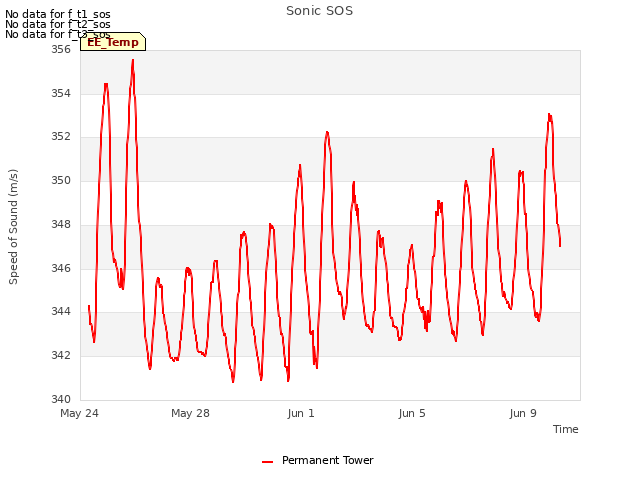Click the Jun 5 x-axis label
Screen dimensions: 640x480
[x=412, y=413]
